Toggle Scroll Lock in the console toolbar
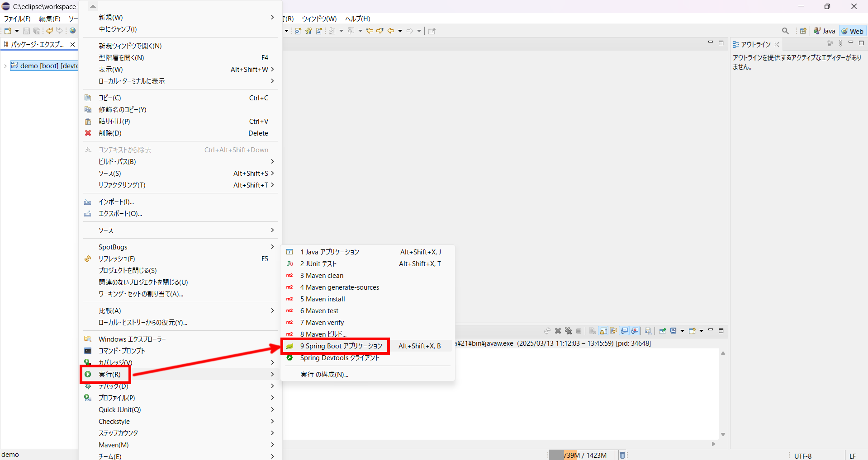The height and width of the screenshot is (460, 868). [x=603, y=331]
